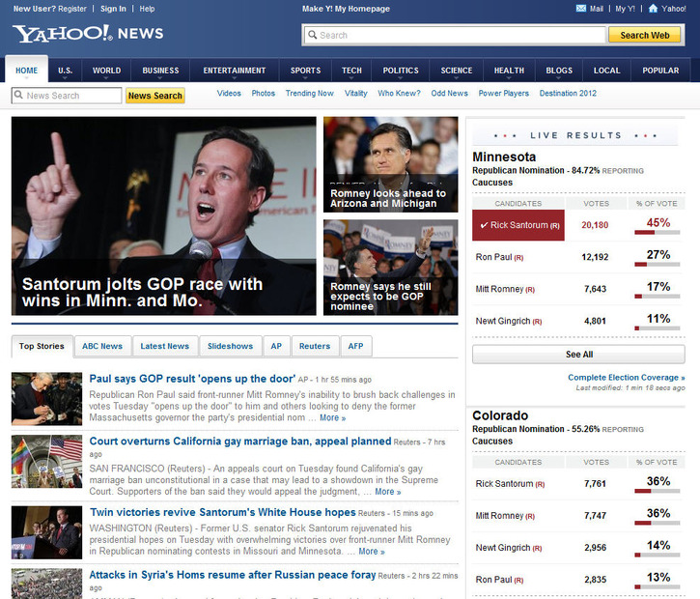700x599 pixels.
Task: Open Attacks in Syria's Homs resume headline
Action: 232,575
